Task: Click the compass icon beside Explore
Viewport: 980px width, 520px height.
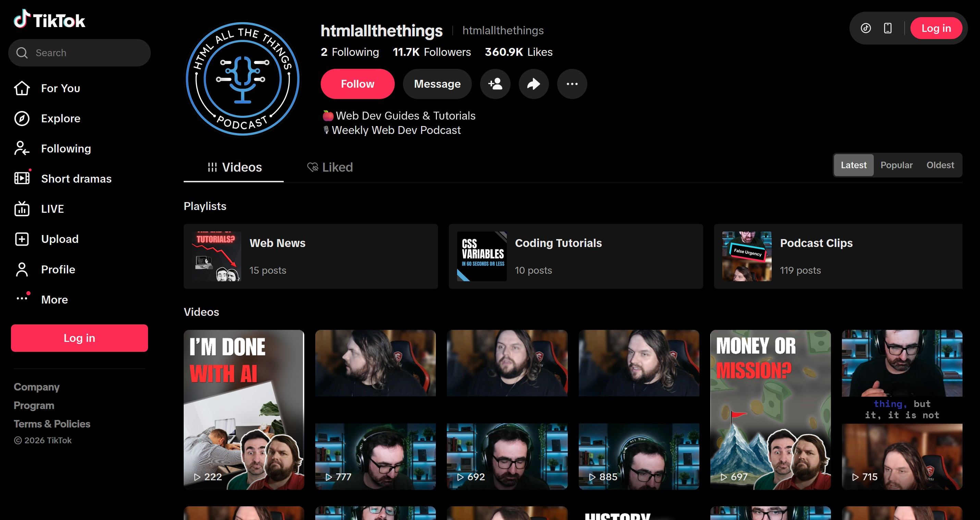Action: [22, 118]
